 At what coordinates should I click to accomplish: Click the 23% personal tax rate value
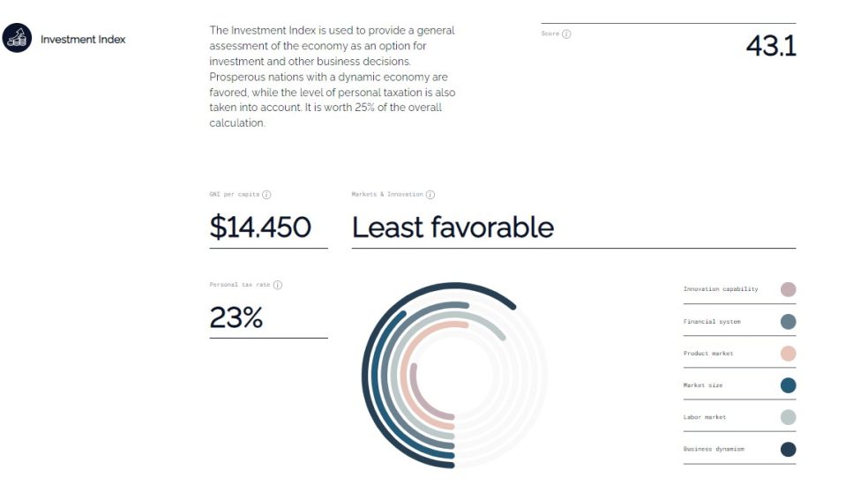click(236, 317)
